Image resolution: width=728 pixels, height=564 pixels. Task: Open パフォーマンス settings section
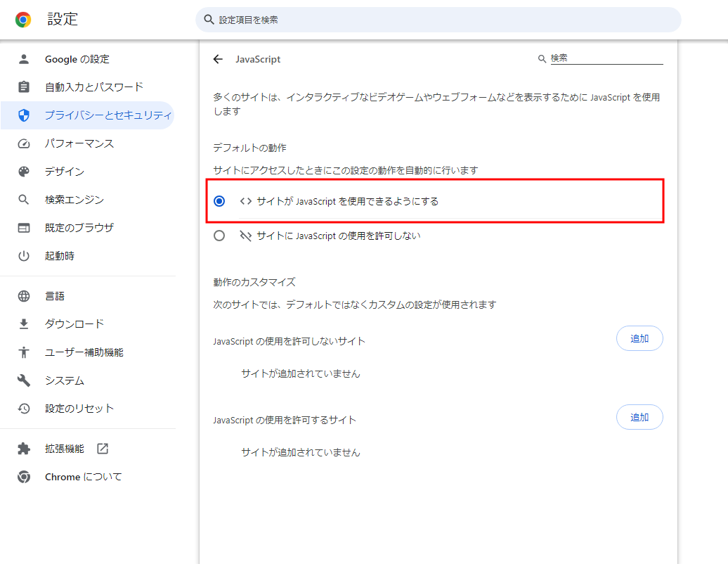pos(87,143)
